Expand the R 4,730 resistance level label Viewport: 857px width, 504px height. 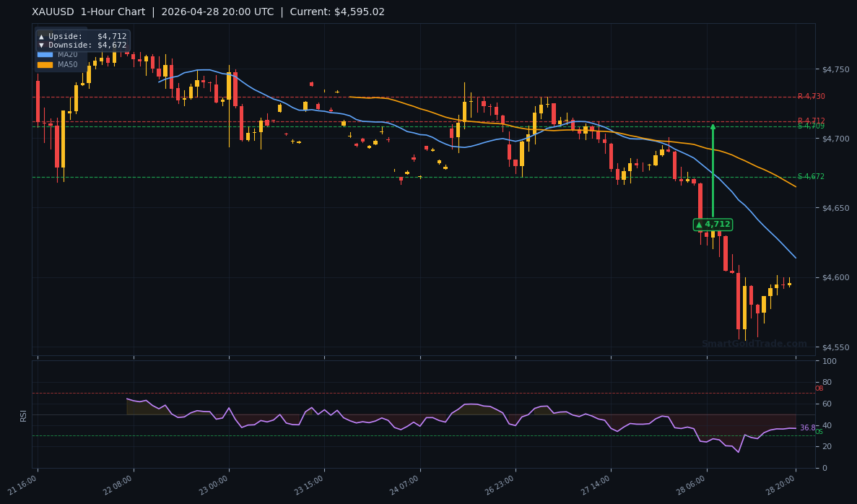(x=810, y=96)
